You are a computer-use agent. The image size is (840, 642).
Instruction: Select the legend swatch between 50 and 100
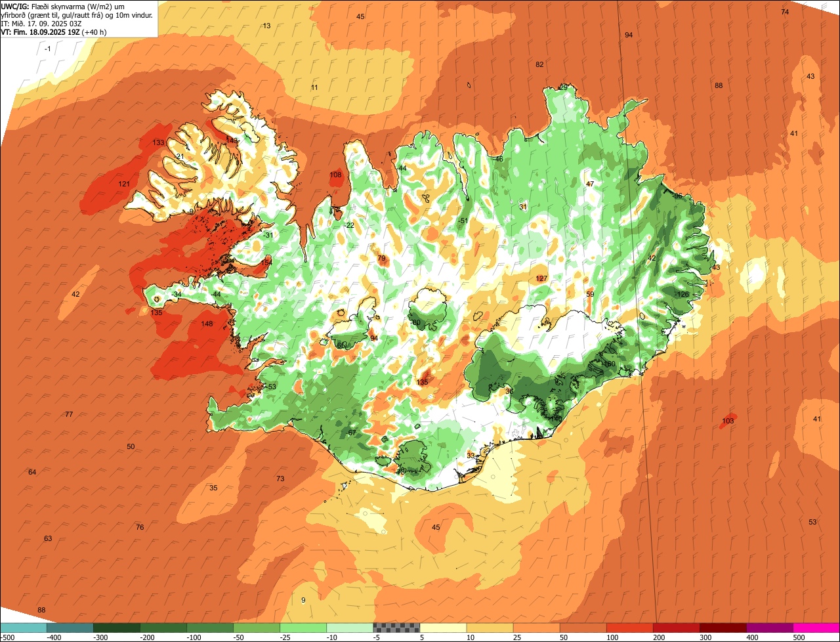(583, 628)
